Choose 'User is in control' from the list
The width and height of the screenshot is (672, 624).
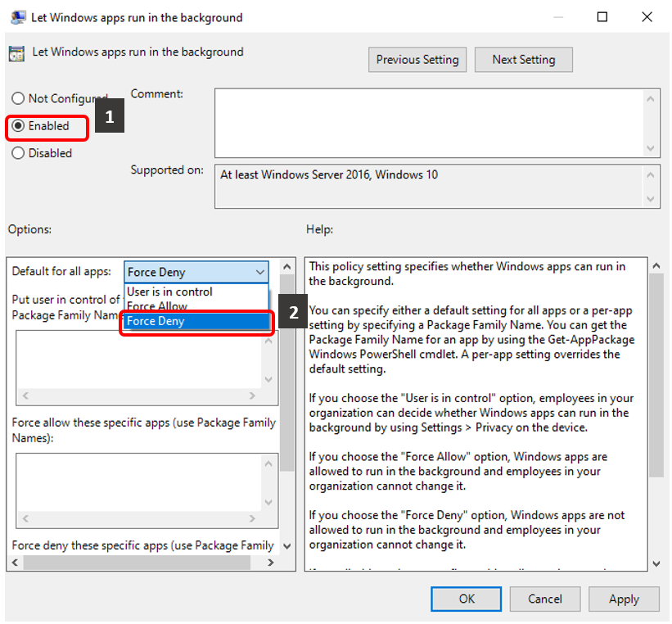click(196, 292)
